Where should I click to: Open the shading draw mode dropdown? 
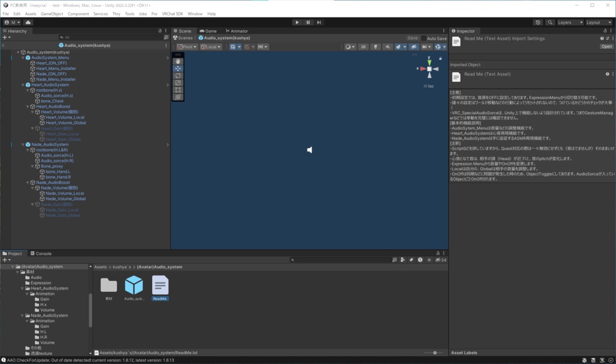click(x=350, y=47)
